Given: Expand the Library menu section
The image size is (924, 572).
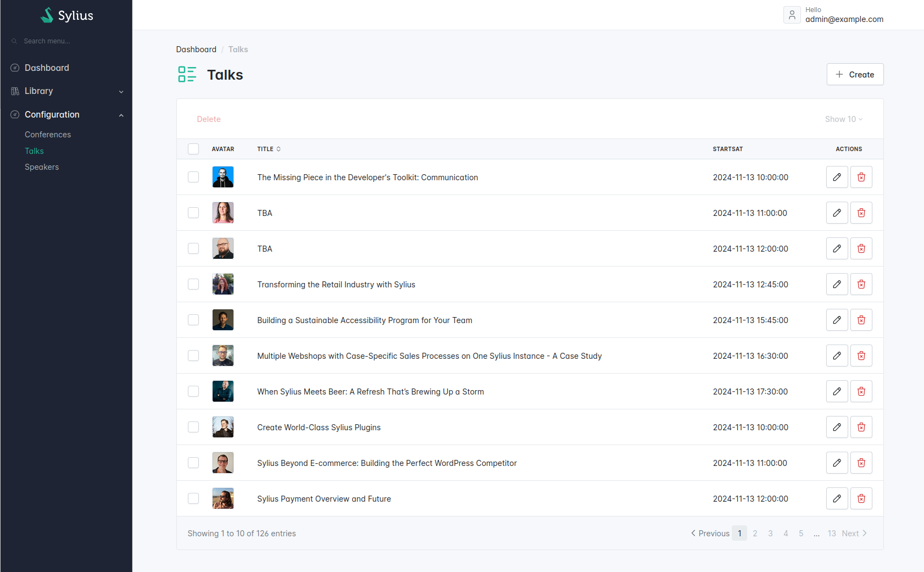Looking at the screenshot, I should point(66,91).
